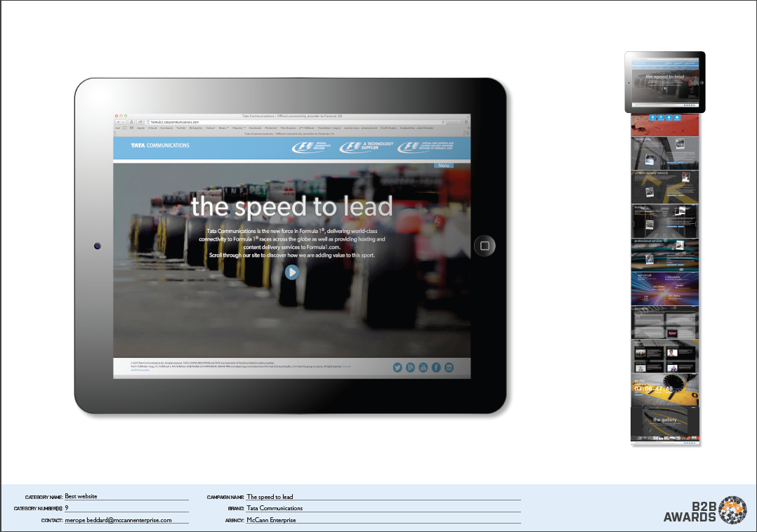Image resolution: width=757 pixels, height=532 pixels.
Task: Select the content delivery network thumbnail
Action: [665, 187]
